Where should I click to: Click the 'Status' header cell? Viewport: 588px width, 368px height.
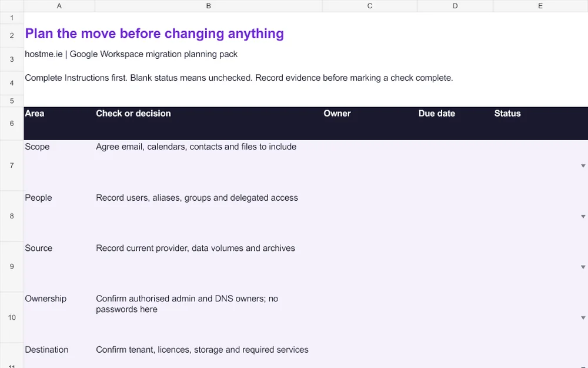pos(540,123)
